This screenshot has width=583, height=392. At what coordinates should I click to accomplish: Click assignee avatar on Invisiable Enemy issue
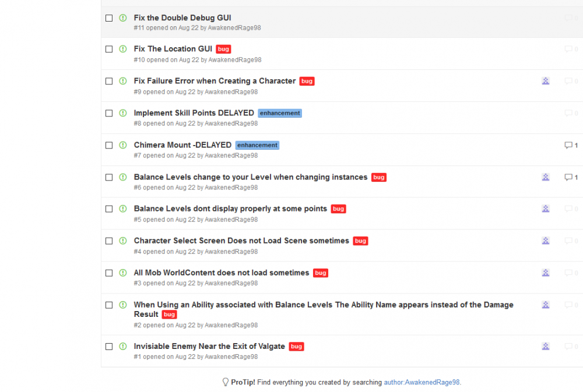click(546, 346)
